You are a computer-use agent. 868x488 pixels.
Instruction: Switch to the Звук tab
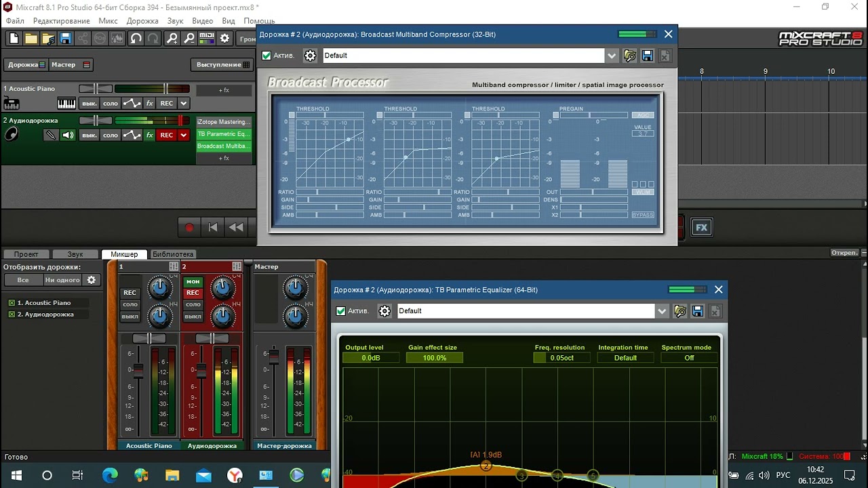coord(75,254)
